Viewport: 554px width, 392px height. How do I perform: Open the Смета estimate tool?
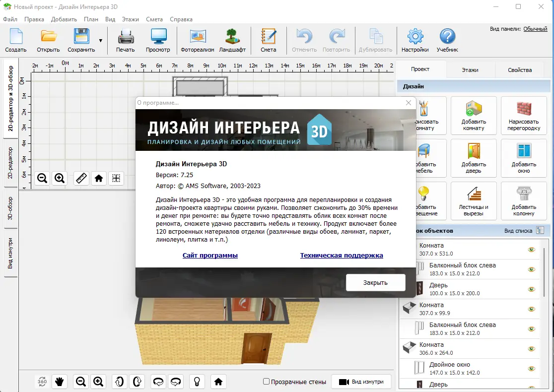pos(268,40)
